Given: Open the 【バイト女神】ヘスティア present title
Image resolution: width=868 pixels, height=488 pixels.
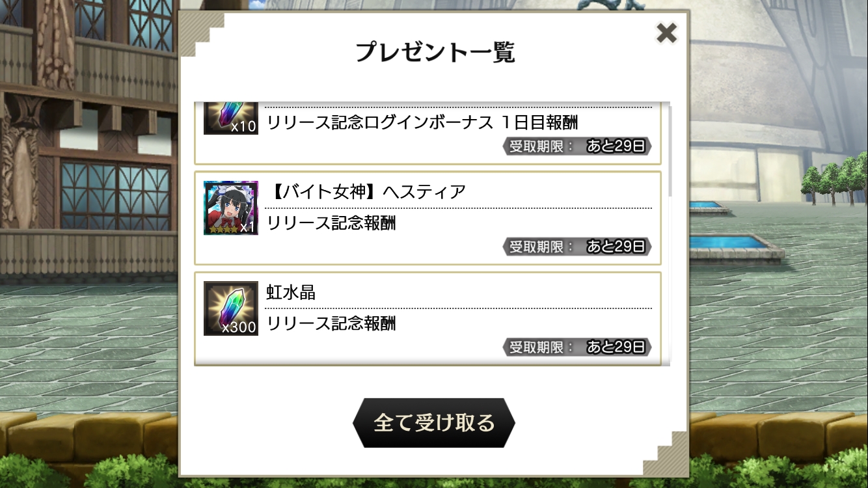Looking at the screenshot, I should (367, 192).
